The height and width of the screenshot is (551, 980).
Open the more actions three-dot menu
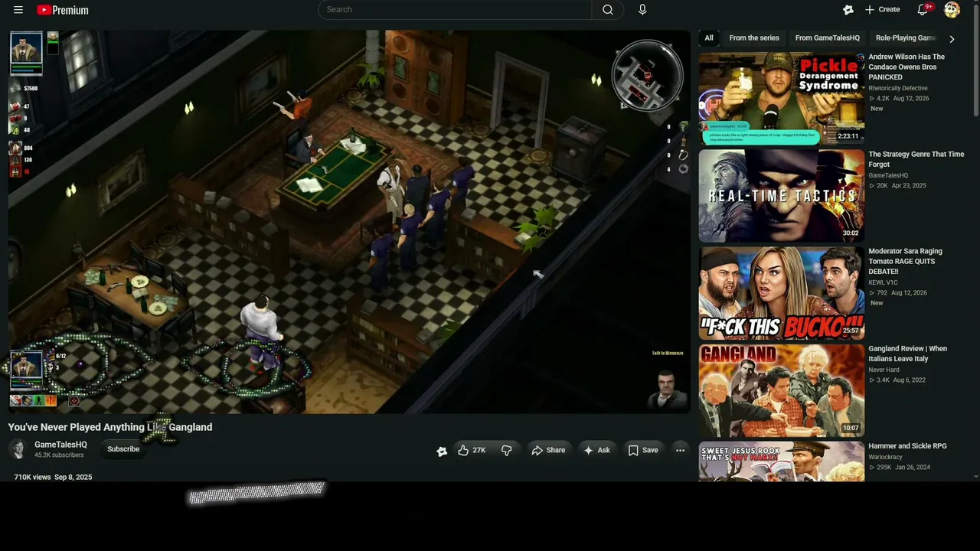click(x=680, y=450)
